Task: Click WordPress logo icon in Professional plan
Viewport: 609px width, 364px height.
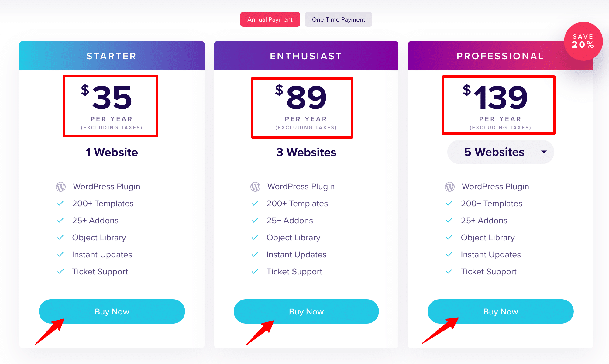Action: (x=450, y=187)
